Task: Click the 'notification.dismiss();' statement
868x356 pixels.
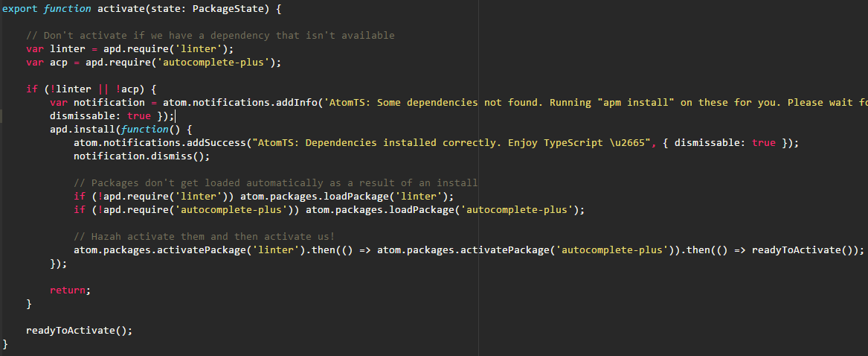Action: pyautogui.click(x=142, y=156)
